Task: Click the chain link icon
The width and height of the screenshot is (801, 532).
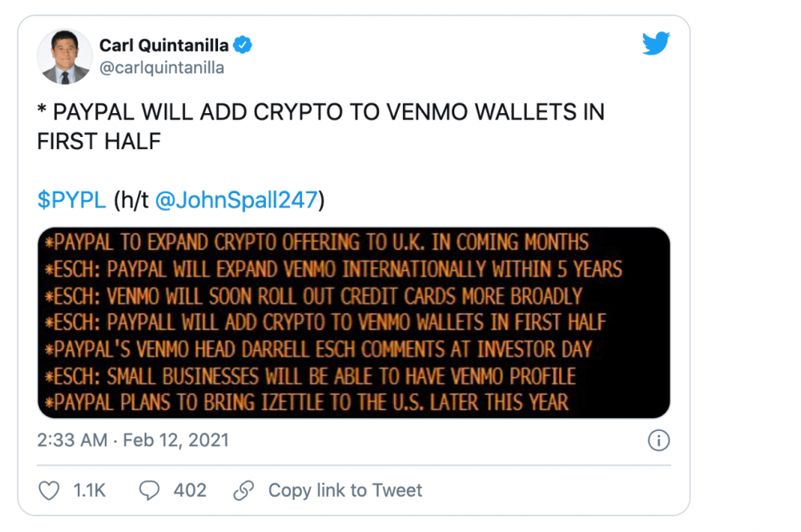Action: point(244,490)
